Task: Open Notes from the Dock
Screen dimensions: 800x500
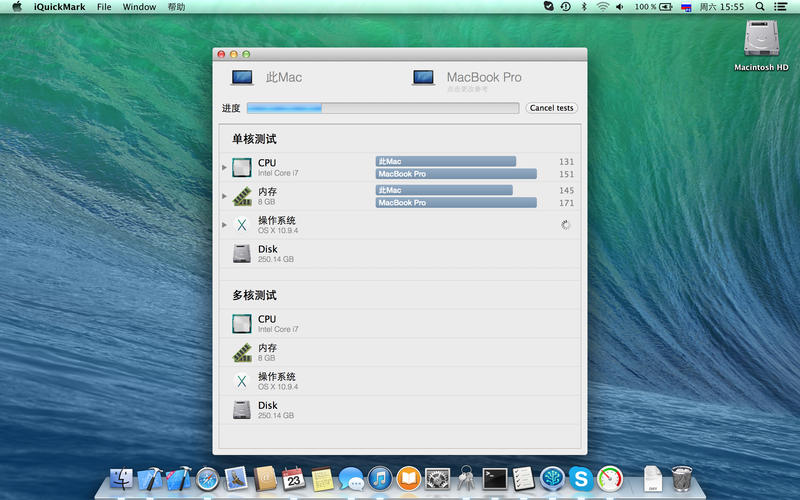Action: point(322,479)
